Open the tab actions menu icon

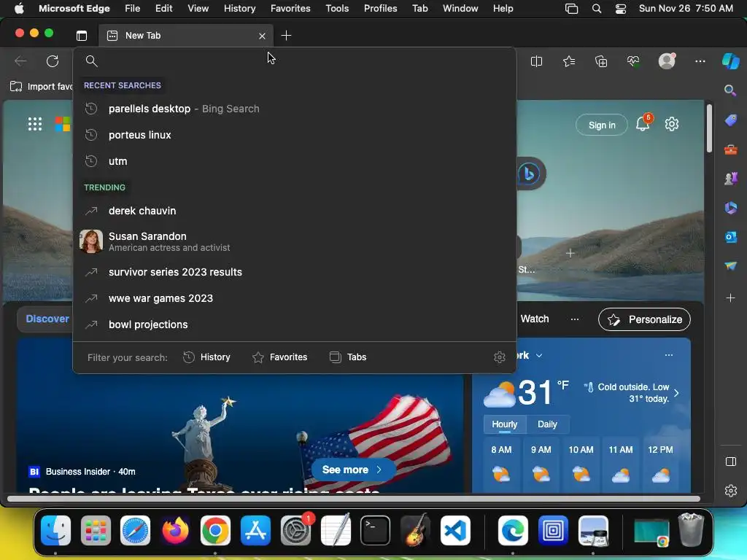(x=82, y=35)
